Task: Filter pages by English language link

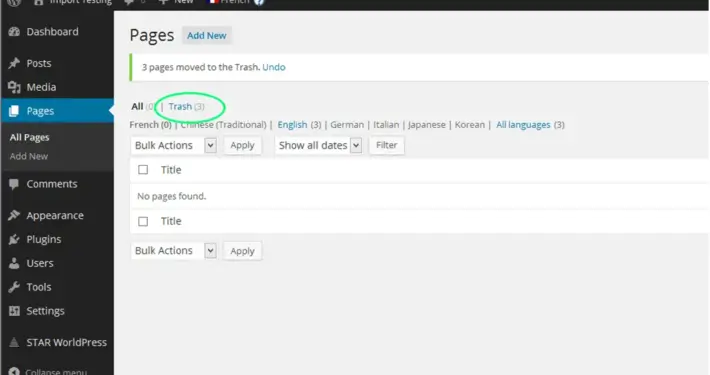Action: pyautogui.click(x=293, y=125)
